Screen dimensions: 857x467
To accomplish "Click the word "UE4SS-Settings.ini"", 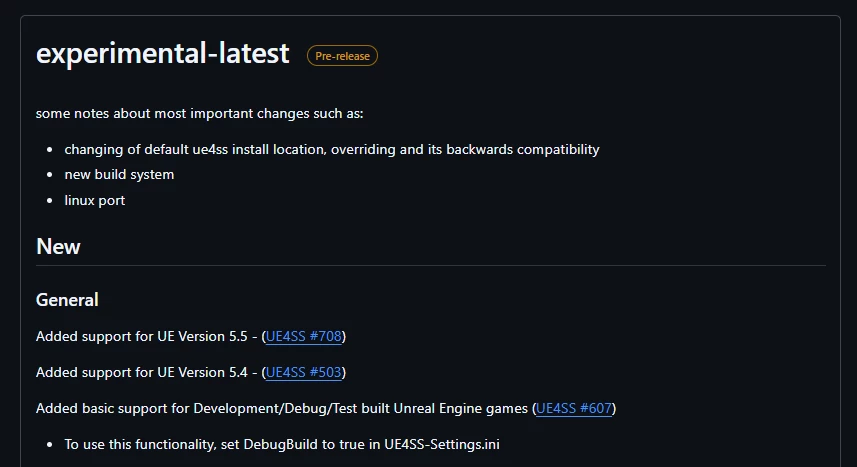I will tap(441, 443).
